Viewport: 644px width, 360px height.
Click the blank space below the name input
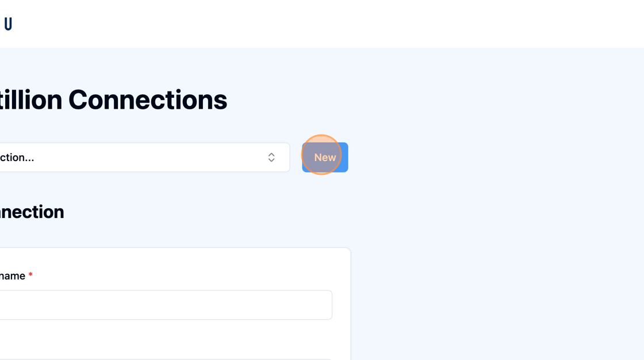[166, 339]
